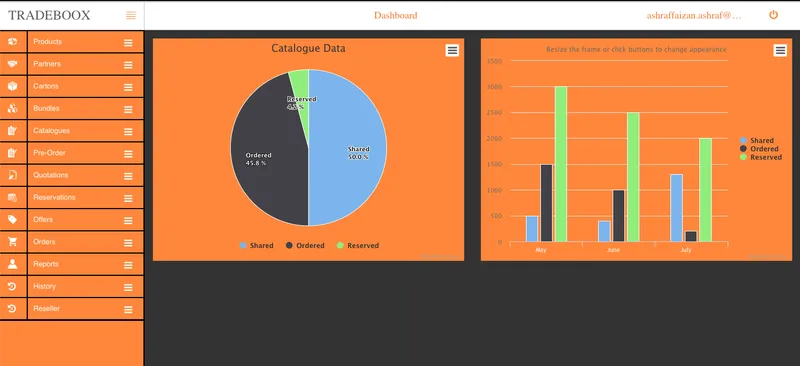The width and height of the screenshot is (800, 366).
Task: Open the Reports menu item
Action: [x=46, y=264]
